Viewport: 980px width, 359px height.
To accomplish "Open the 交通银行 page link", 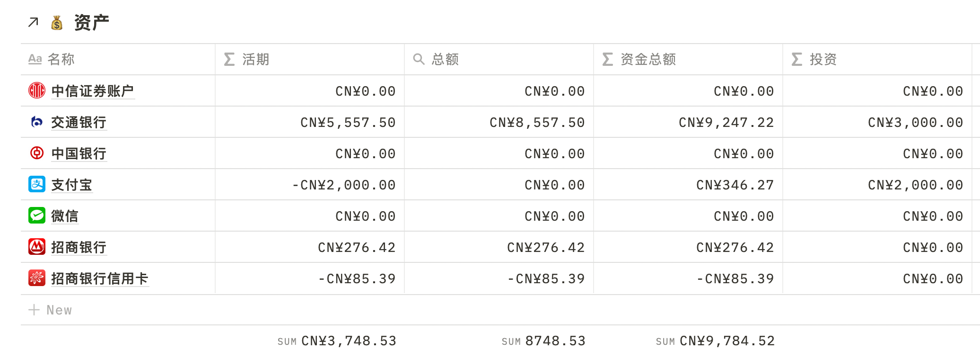I will [79, 122].
